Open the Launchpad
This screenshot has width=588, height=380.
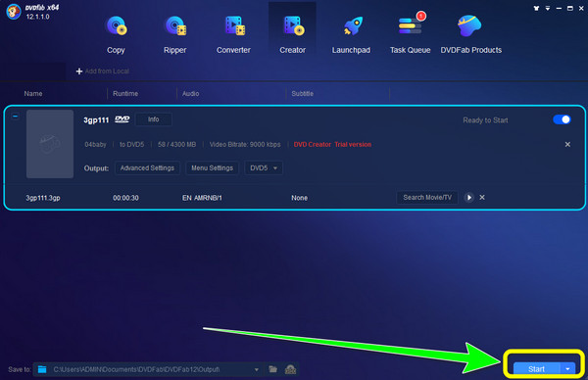click(351, 35)
